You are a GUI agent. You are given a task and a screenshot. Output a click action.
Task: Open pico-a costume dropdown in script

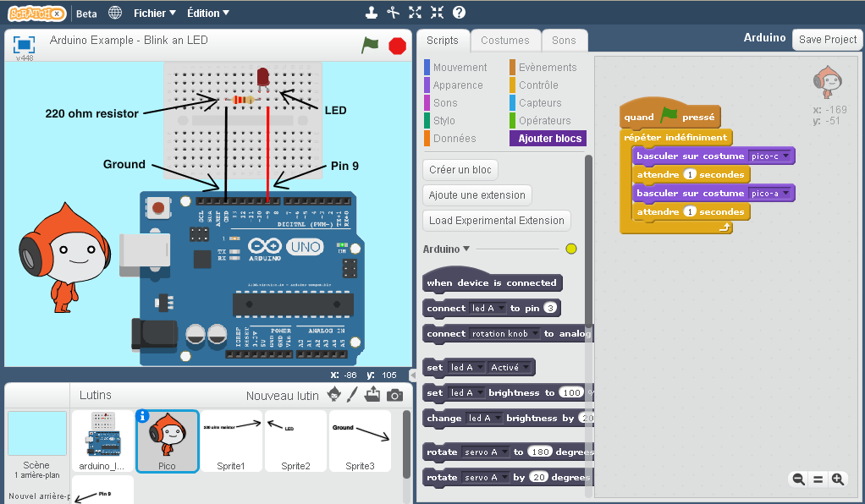pyautogui.click(x=770, y=193)
